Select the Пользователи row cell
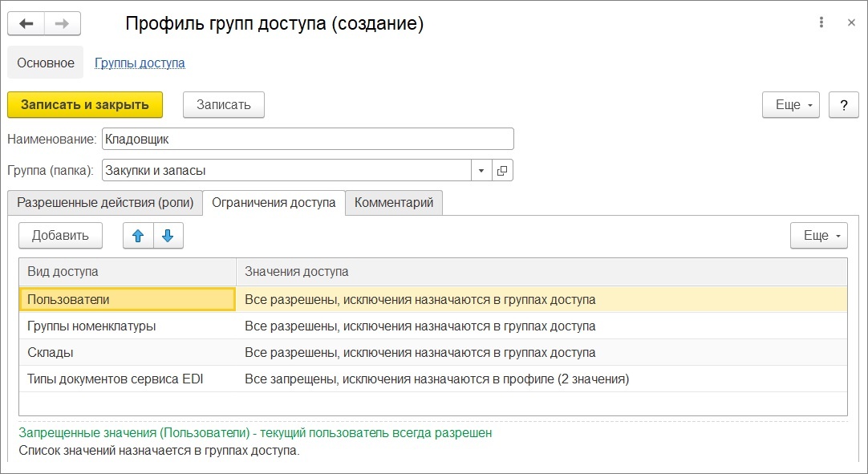This screenshot has width=868, height=474. tap(128, 300)
